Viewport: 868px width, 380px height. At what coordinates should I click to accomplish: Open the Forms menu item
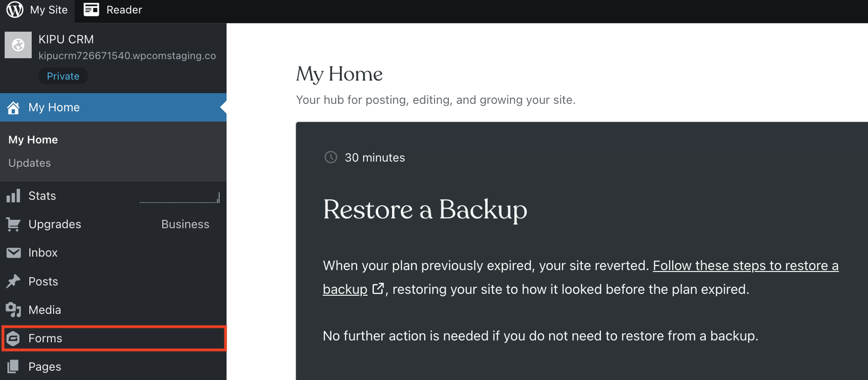click(x=45, y=339)
